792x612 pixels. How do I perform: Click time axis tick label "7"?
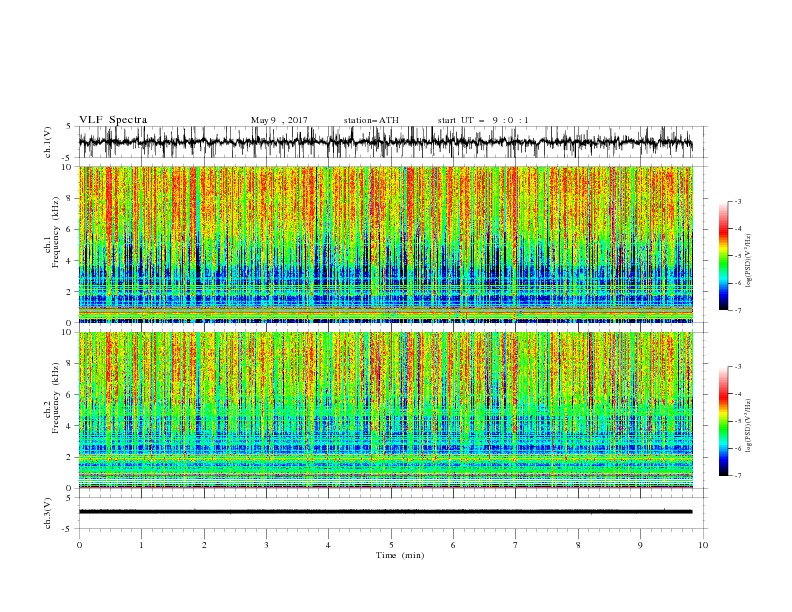click(516, 545)
